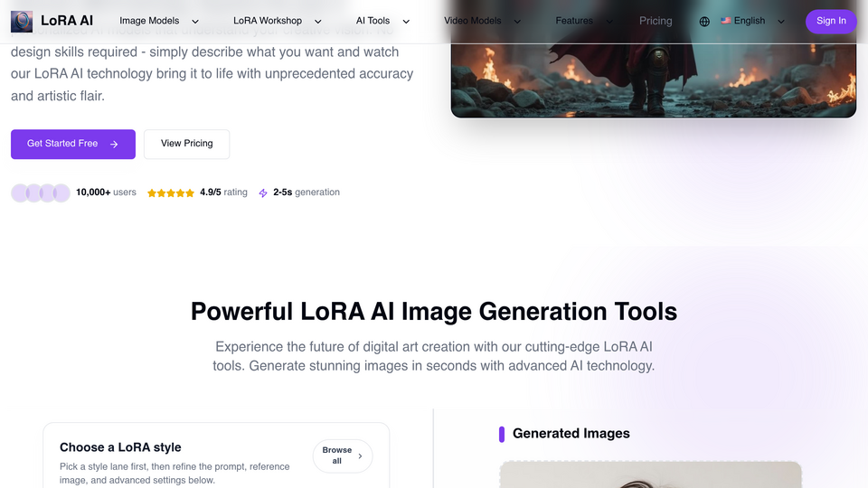Expand the Video Models dropdown
Screen dimensions: 868x488
pos(482,21)
